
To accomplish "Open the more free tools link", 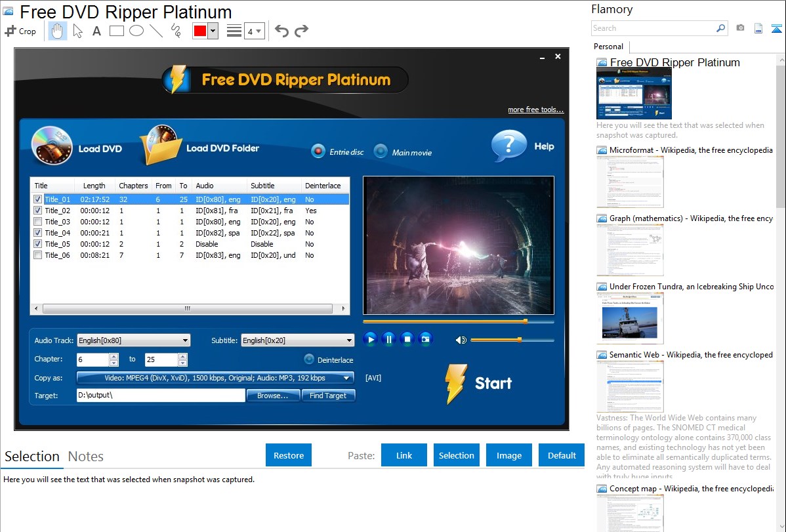I will (536, 110).
